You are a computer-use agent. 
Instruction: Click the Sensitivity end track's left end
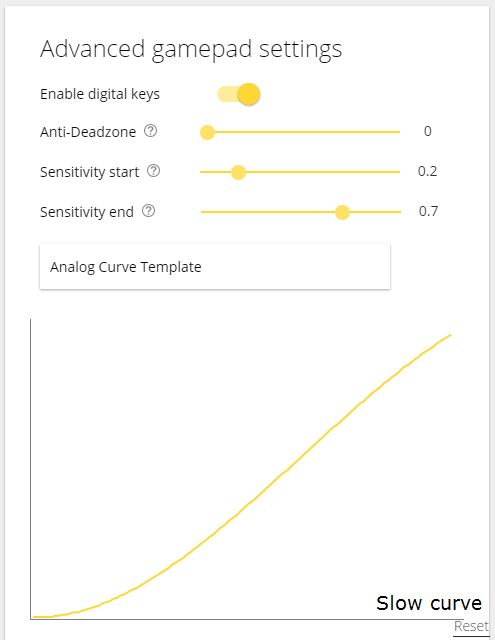pyautogui.click(x=204, y=212)
